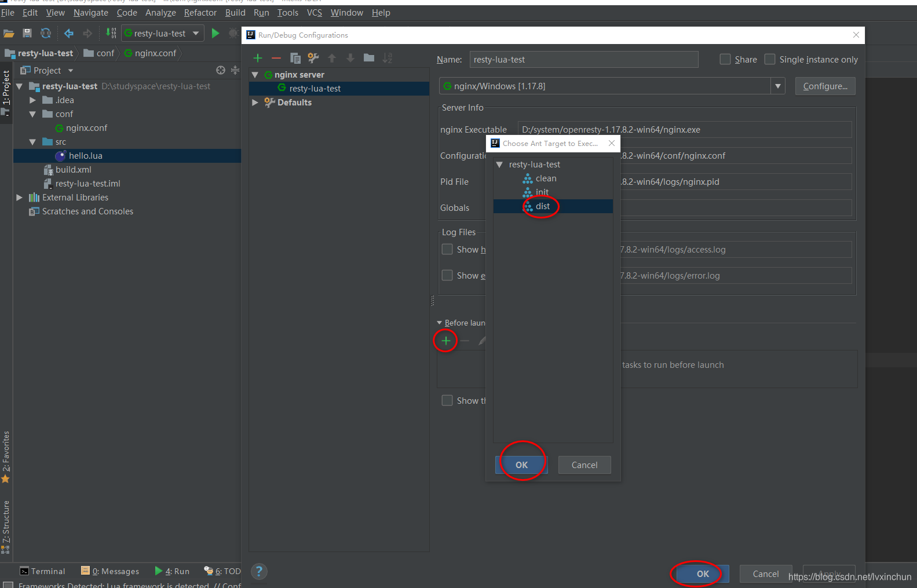The image size is (917, 588).
Task: Navigate forward with the gray arrow icon
Action: 87,34
